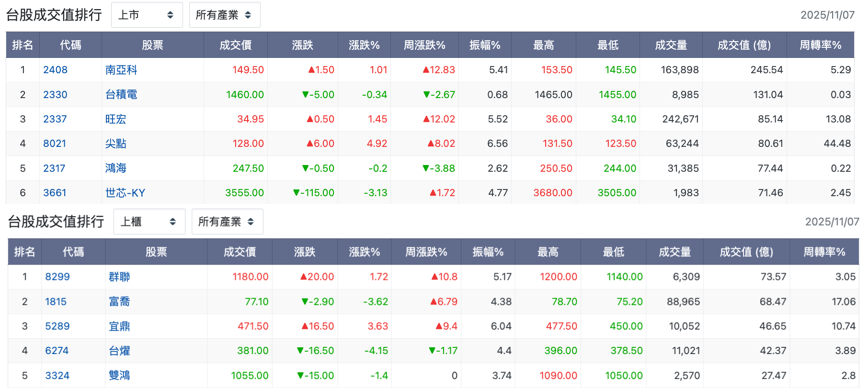Click stock code 3324
This screenshot has height=388, width=868.
(x=57, y=376)
